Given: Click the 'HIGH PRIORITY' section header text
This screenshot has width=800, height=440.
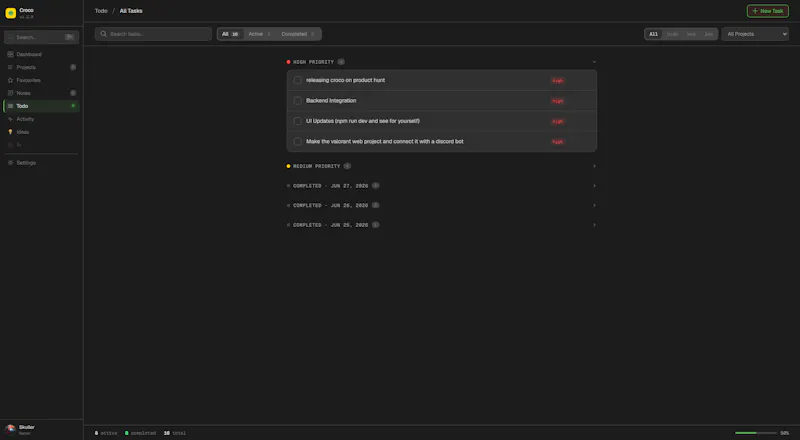Looking at the screenshot, I should pos(313,62).
